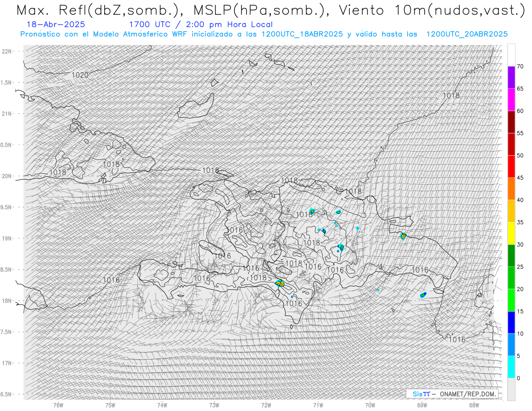Click the dark red 50–55 dBZ legend segment
The height and width of the screenshot is (411, 532).
[x=511, y=144]
